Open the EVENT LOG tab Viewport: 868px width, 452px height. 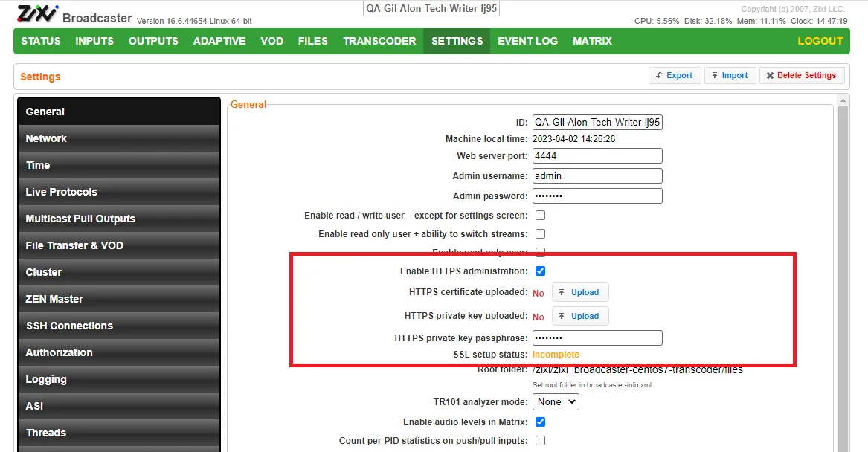pyautogui.click(x=527, y=41)
